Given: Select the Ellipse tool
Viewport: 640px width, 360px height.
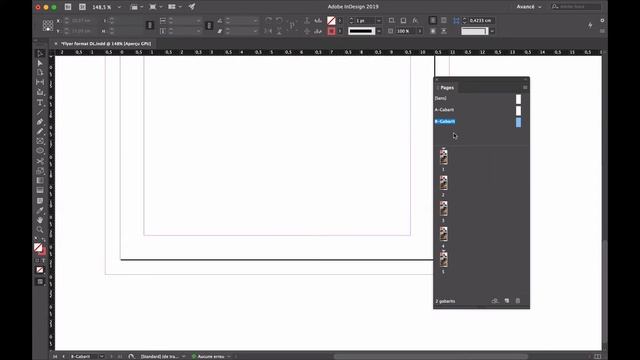Looking at the screenshot, I should pos(40,151).
